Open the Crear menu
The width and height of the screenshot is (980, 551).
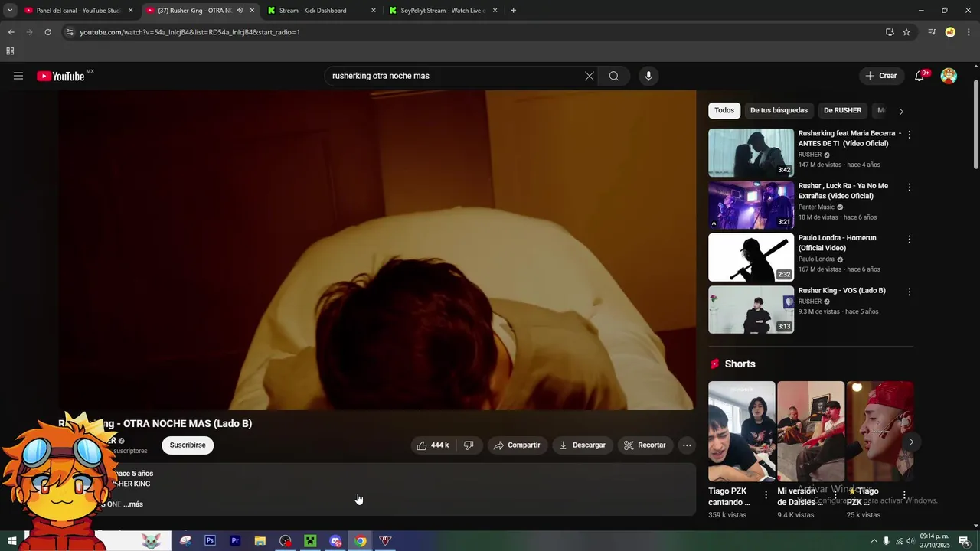click(x=880, y=76)
